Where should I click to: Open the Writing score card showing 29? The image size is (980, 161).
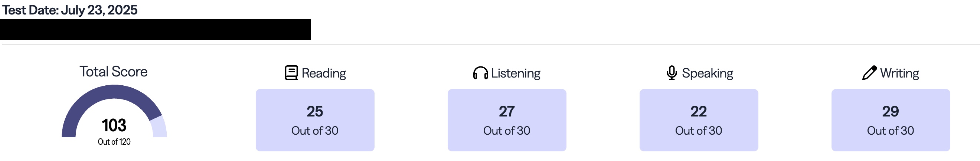(890, 120)
